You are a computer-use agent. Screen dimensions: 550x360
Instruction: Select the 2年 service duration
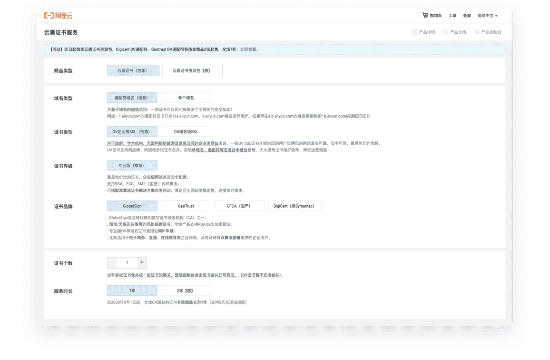click(x=186, y=291)
